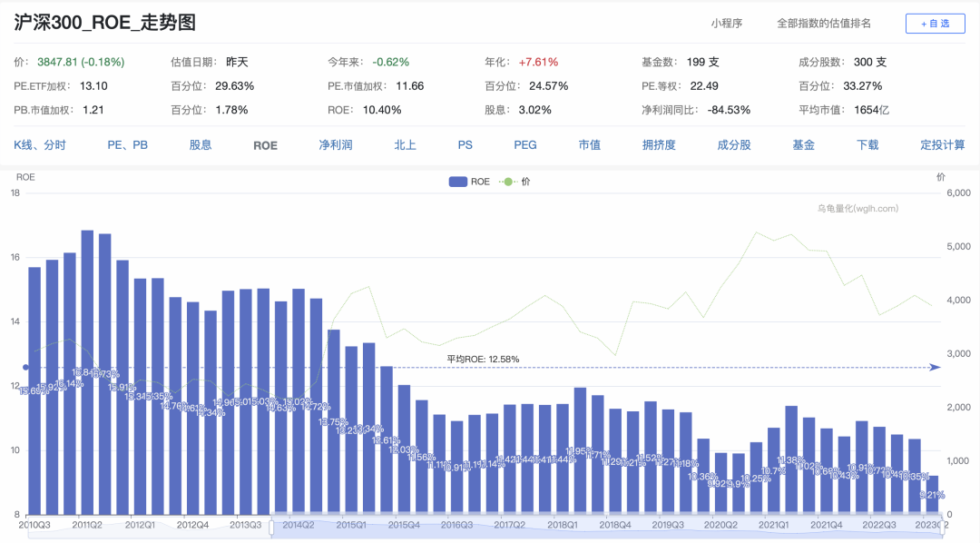Toggle the ROE series legend

tap(469, 182)
